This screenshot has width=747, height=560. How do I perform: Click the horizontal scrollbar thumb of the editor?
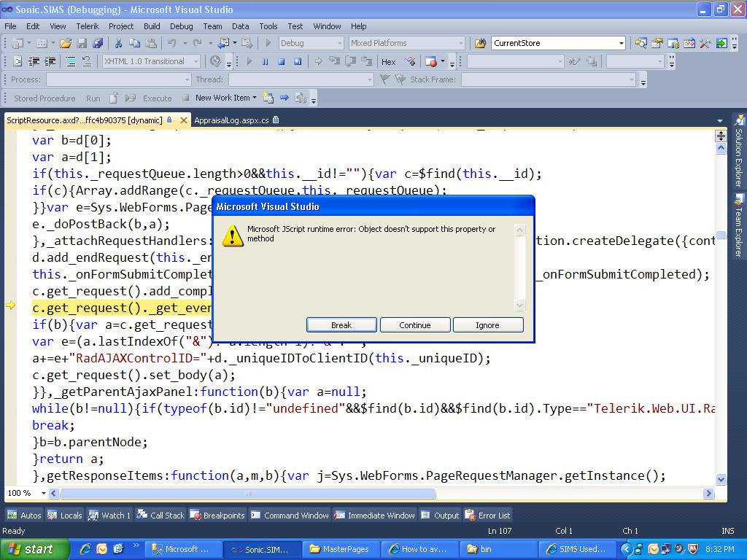(x=248, y=494)
